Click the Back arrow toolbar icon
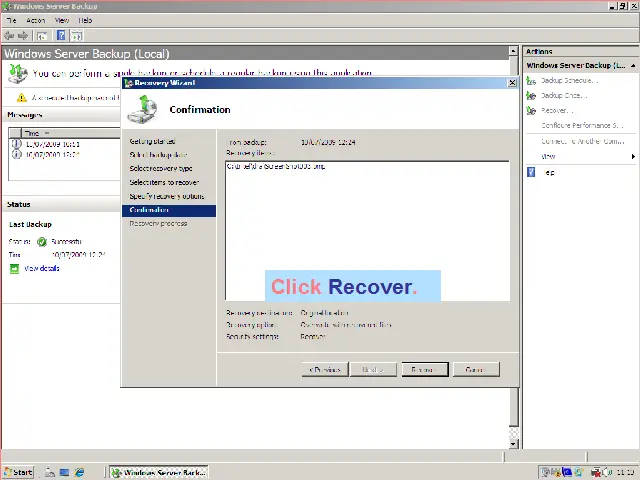 point(9,35)
